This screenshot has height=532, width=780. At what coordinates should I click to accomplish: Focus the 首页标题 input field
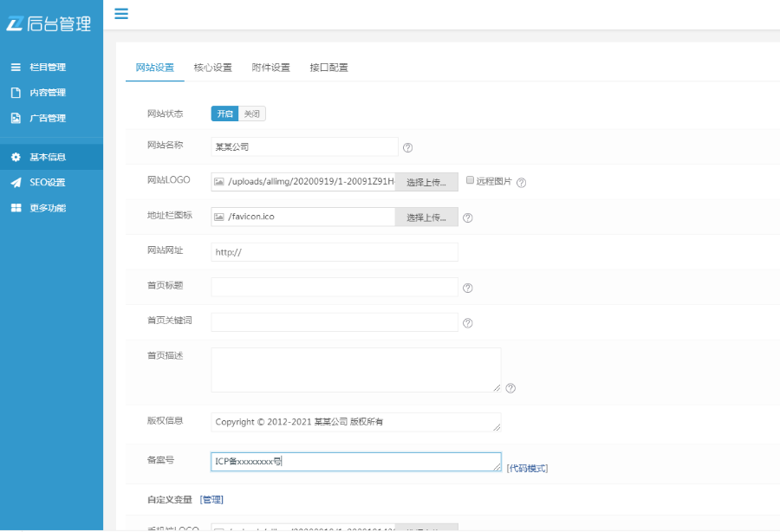click(335, 287)
